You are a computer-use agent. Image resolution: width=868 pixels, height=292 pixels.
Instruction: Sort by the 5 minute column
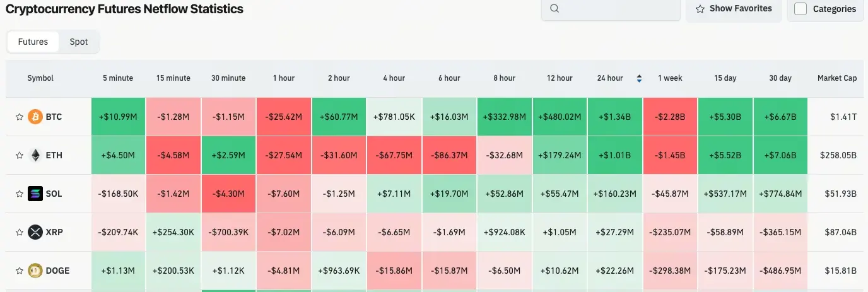point(118,78)
